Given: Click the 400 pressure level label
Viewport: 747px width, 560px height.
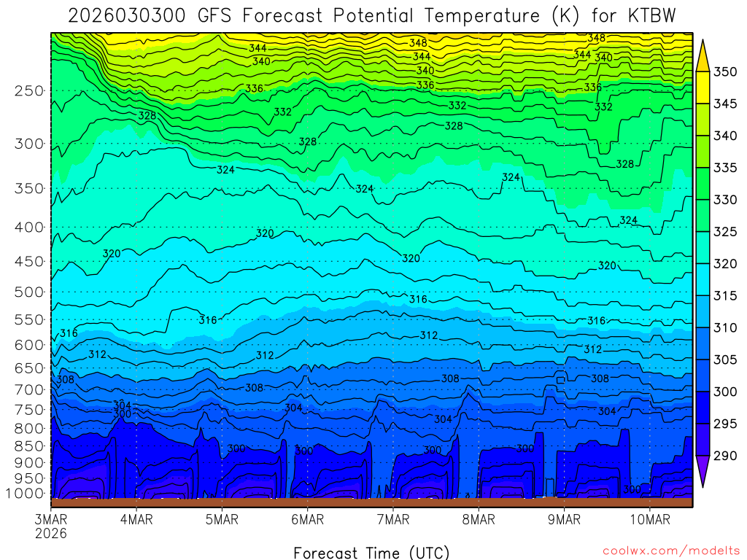Looking at the screenshot, I should pos(29,227).
